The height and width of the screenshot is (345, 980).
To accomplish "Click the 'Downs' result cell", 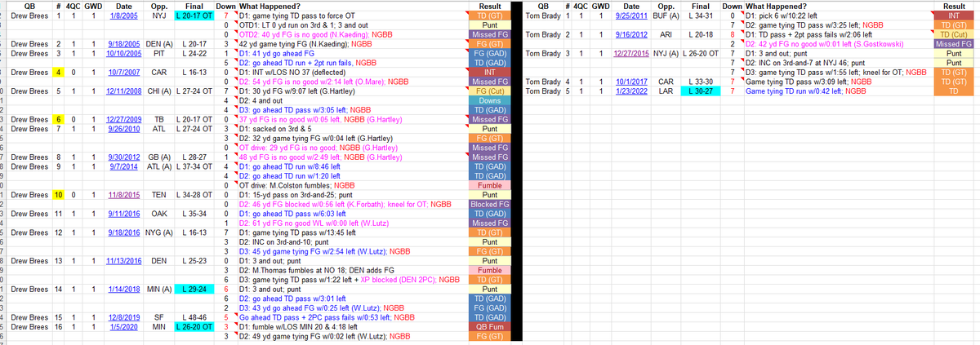I will (x=489, y=100).
